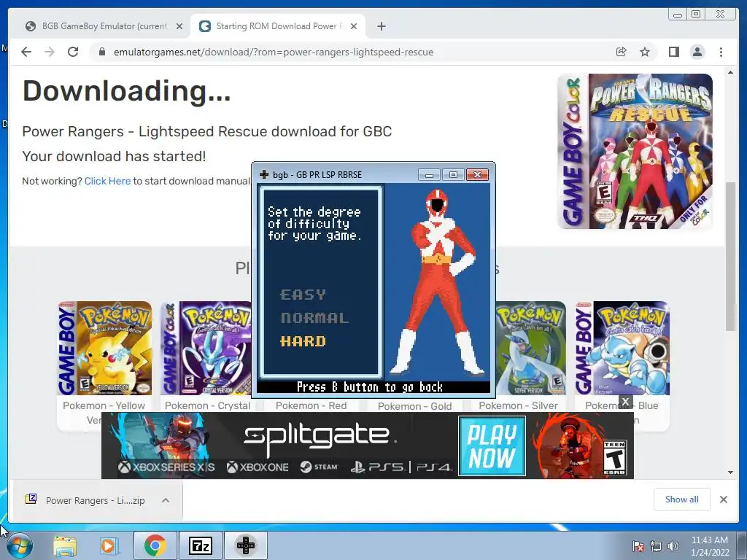Close the Starting ROM Download tab

[354, 26]
